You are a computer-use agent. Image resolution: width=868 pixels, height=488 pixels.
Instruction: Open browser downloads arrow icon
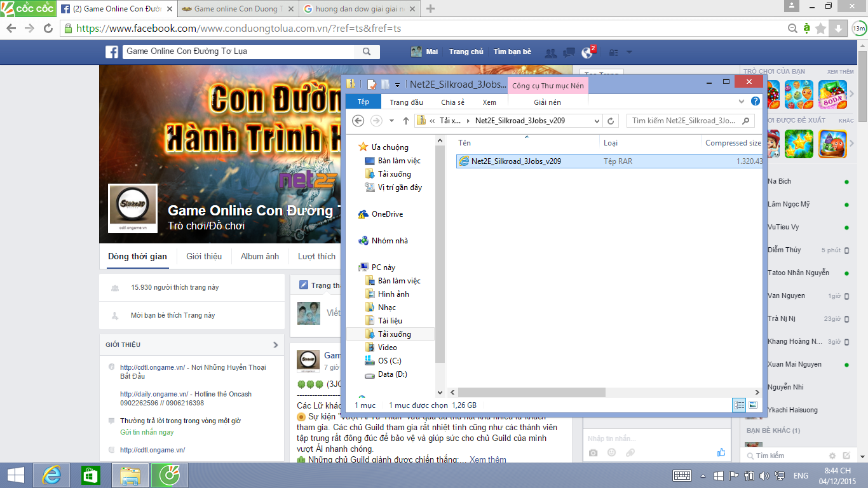tap(839, 29)
